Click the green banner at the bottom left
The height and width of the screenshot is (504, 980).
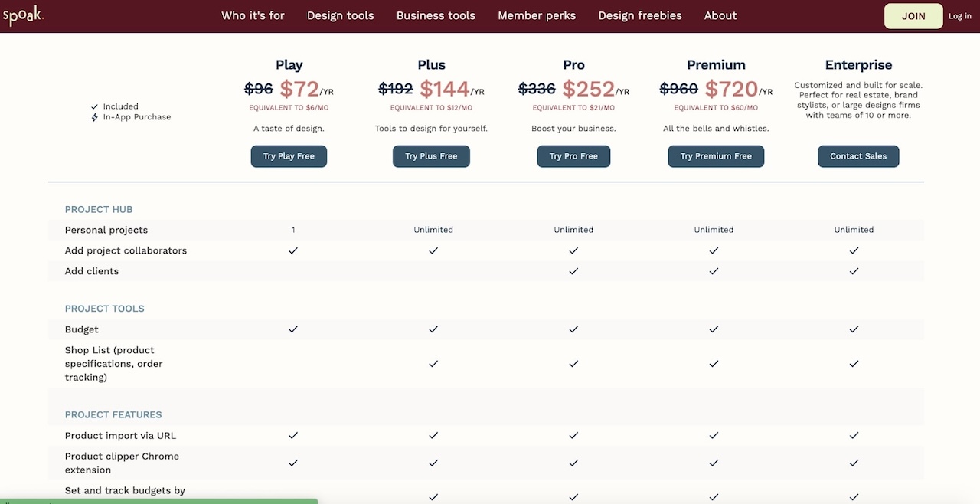coord(157,501)
